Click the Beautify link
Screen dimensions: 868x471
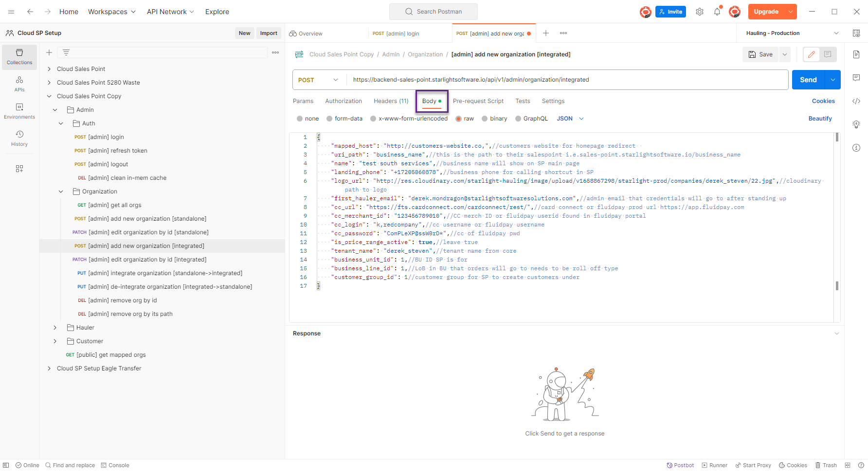[x=820, y=119]
